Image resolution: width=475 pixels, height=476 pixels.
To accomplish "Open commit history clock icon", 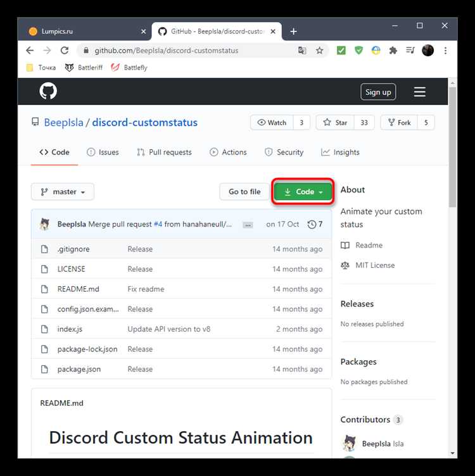I will [312, 224].
